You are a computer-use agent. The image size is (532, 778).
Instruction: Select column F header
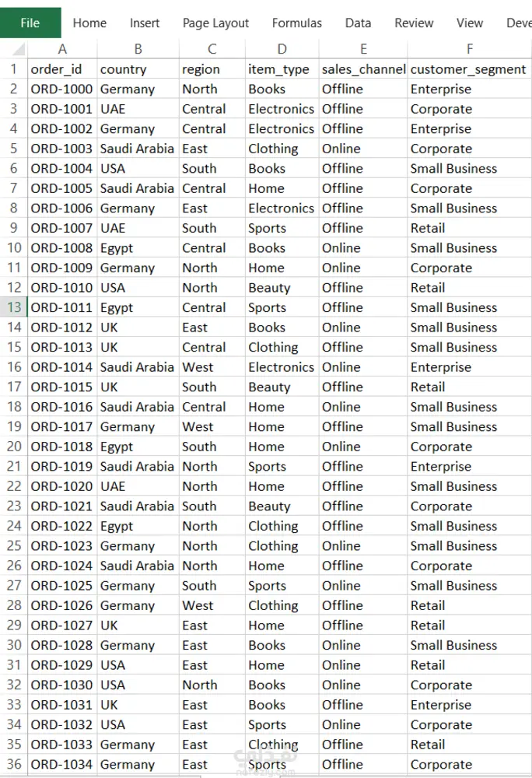click(470, 49)
